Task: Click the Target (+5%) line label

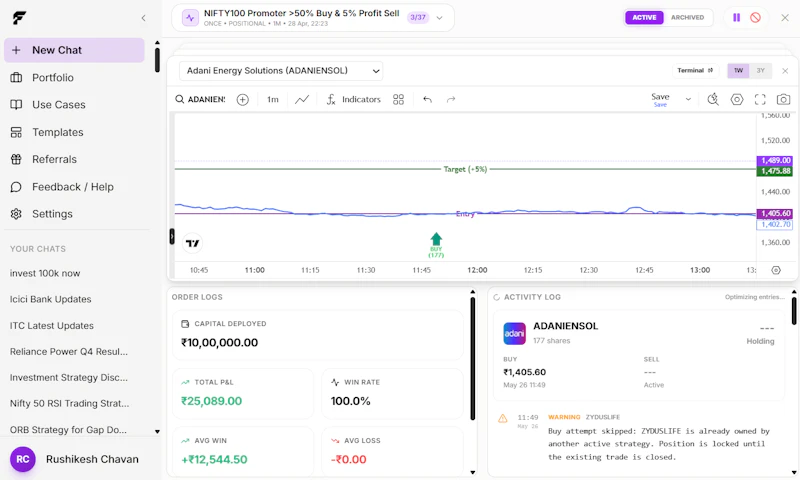Action: pos(465,169)
